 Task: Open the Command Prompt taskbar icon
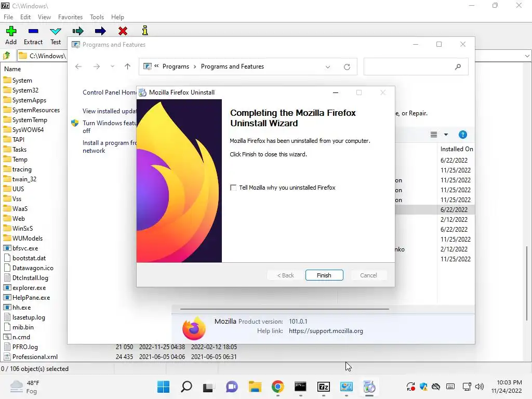tap(300, 387)
